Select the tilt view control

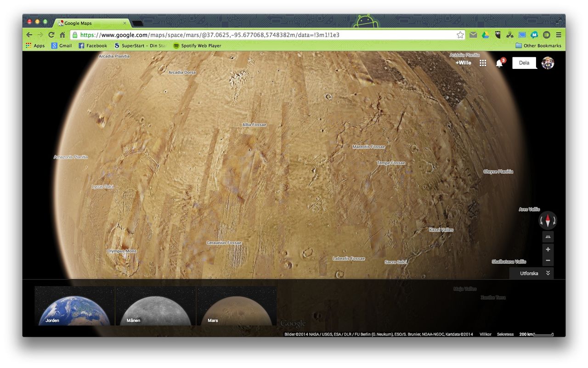pyautogui.click(x=548, y=237)
